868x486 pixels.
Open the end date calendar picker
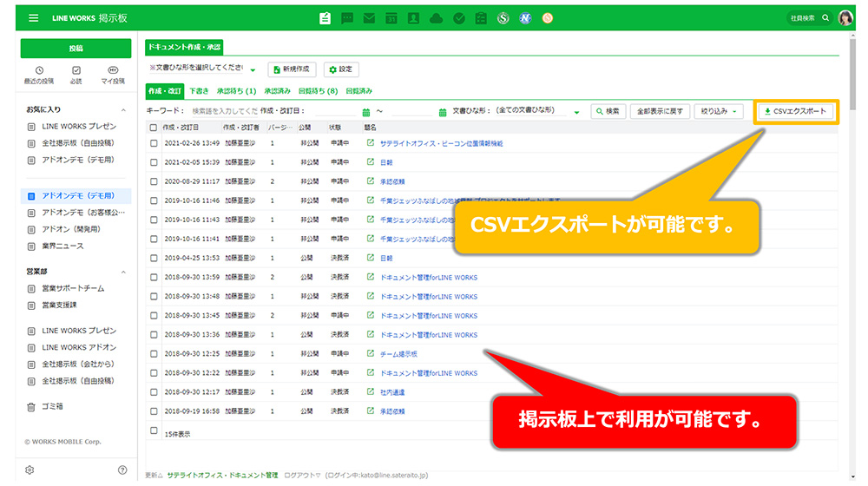[443, 112]
